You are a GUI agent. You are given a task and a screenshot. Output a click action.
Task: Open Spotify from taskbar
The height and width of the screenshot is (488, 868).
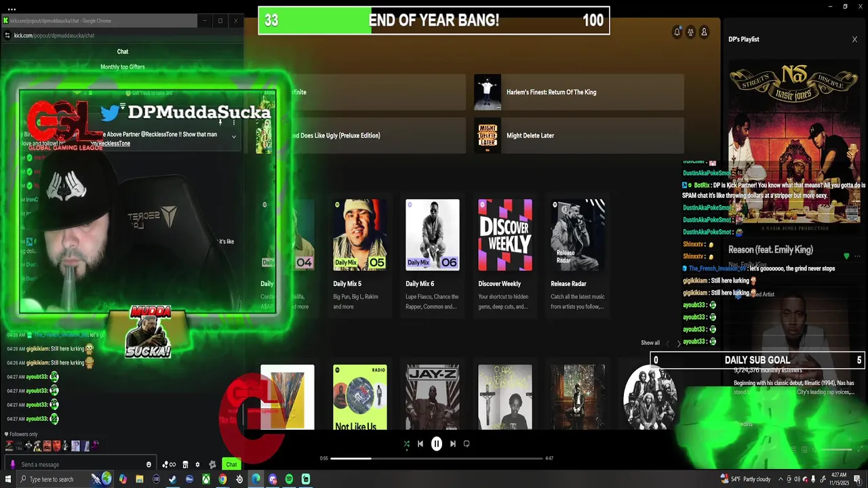point(289,479)
